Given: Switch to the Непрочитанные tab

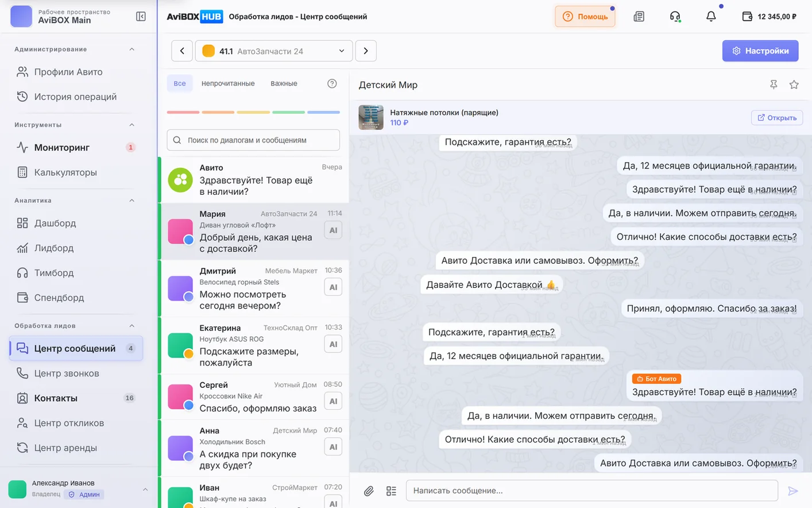Looking at the screenshot, I should click(228, 83).
